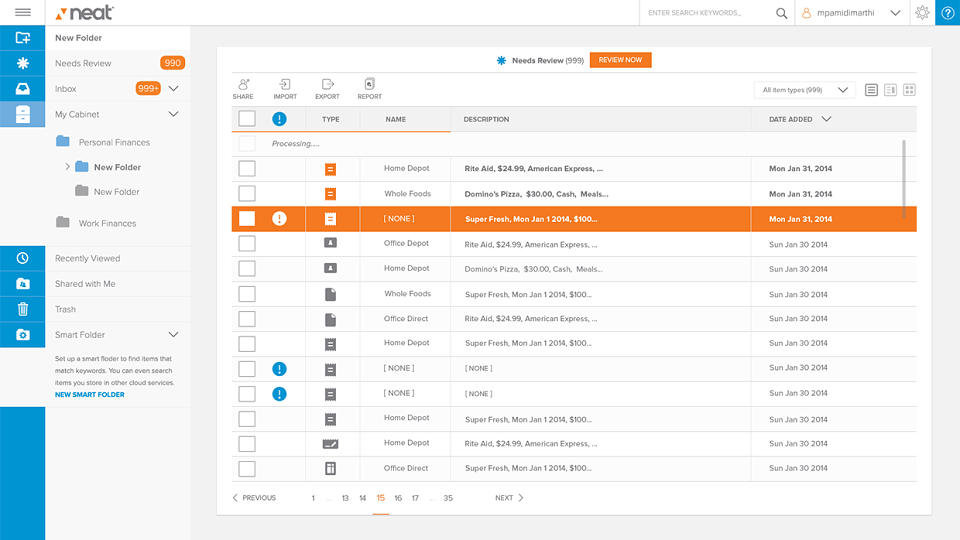Go to the Next page
Viewport: 960px width, 540px height.
[x=509, y=498]
